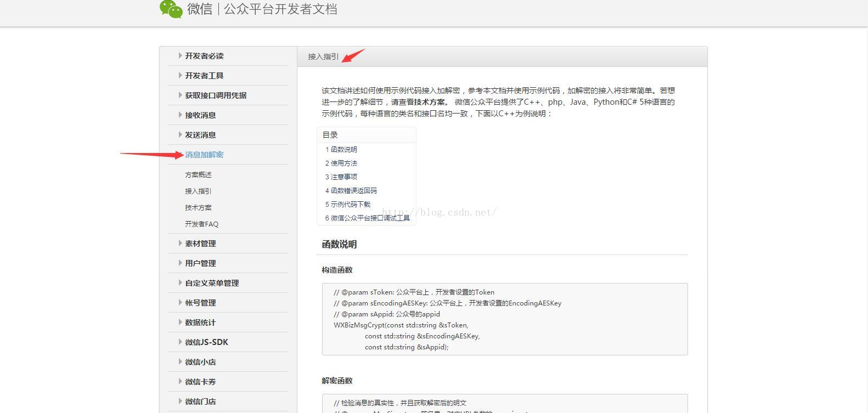Open the 开发者FAQ sub-page
868x413 pixels.
point(201,224)
